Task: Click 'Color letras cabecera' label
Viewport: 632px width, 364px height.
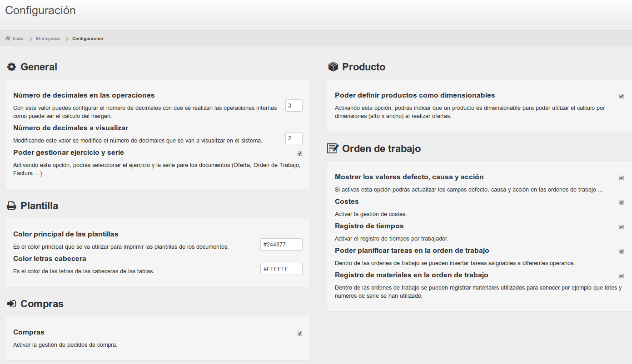Action: pos(50,259)
